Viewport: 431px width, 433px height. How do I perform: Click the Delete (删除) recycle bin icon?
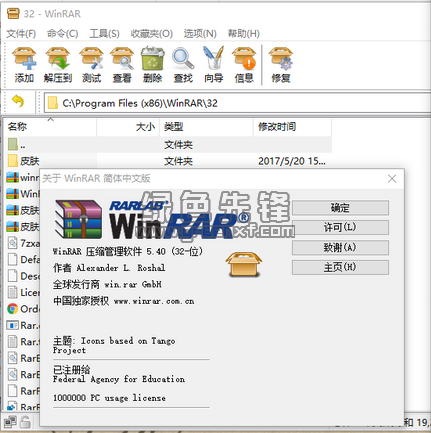click(152, 65)
